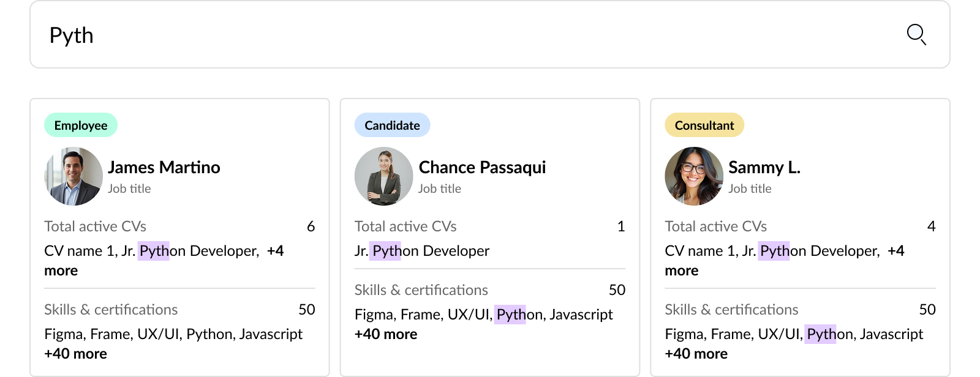Click 'Skills & certifications' in Chance Passaqui's card
This screenshot has width=980, height=377.
click(421, 290)
